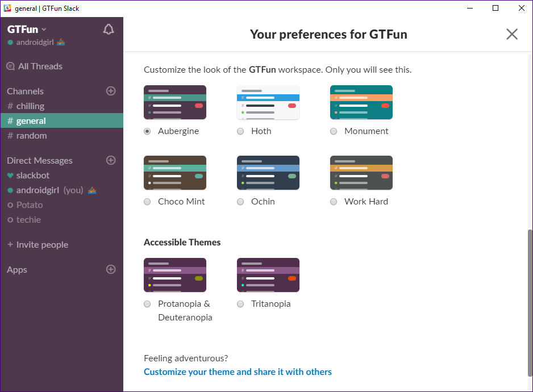
Task: Open the chilling channel
Action: (x=61, y=106)
